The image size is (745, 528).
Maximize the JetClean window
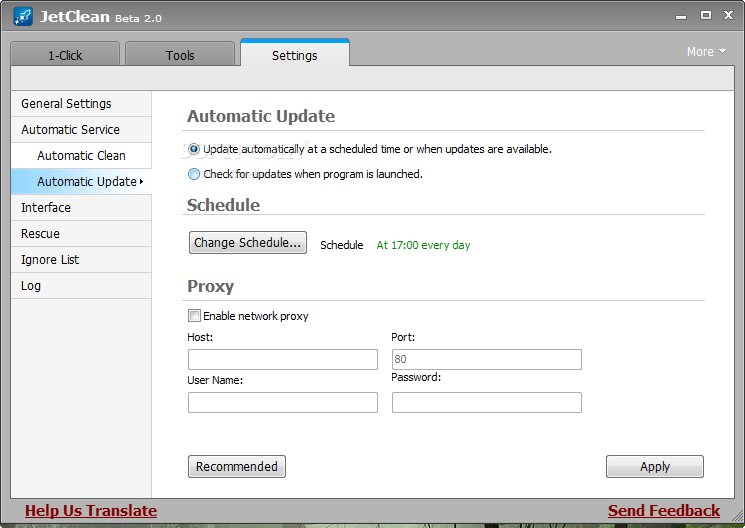706,15
